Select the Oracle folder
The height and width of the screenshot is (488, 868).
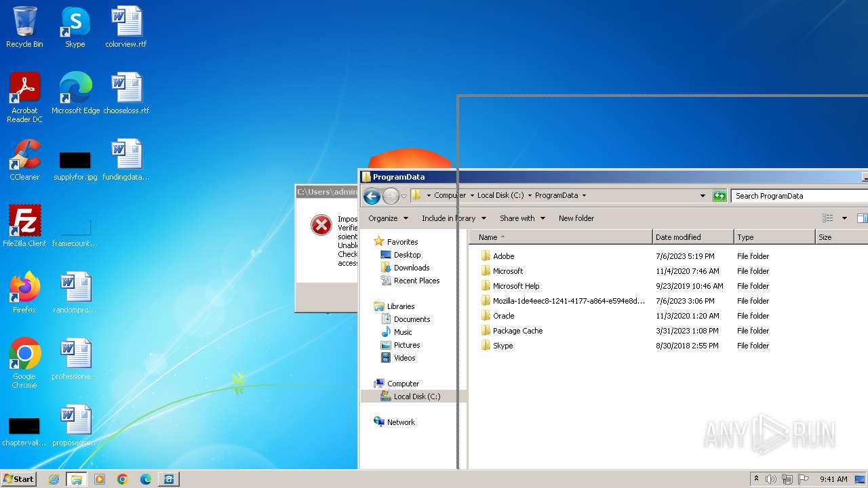[x=503, y=316]
